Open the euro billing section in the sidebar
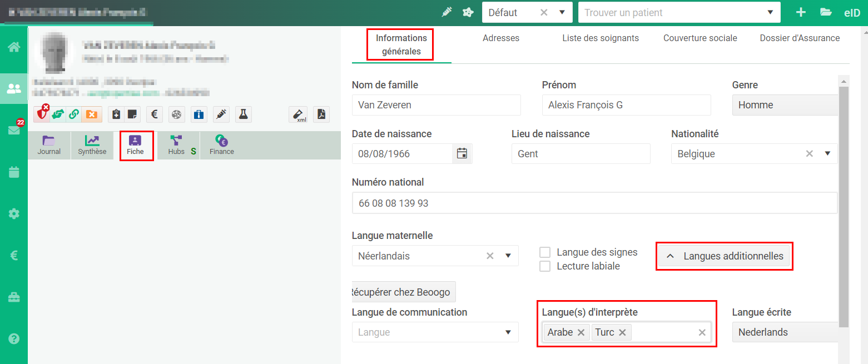Viewport: 868px width, 364px height. [x=14, y=255]
